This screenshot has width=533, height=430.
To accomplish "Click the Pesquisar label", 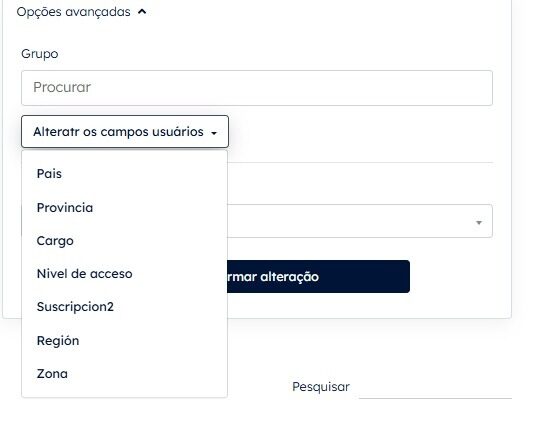I will [x=321, y=387].
